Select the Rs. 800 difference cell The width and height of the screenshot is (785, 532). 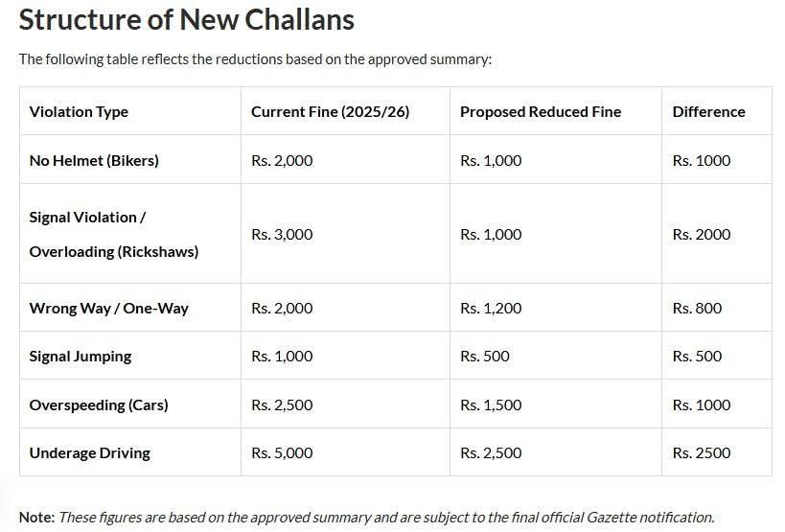pos(697,309)
